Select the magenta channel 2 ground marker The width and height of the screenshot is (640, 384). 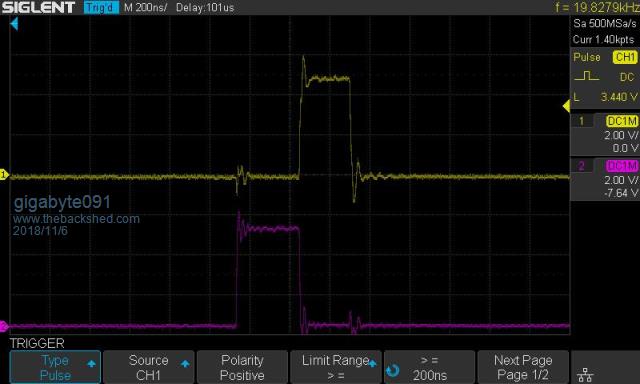[x=3, y=326]
